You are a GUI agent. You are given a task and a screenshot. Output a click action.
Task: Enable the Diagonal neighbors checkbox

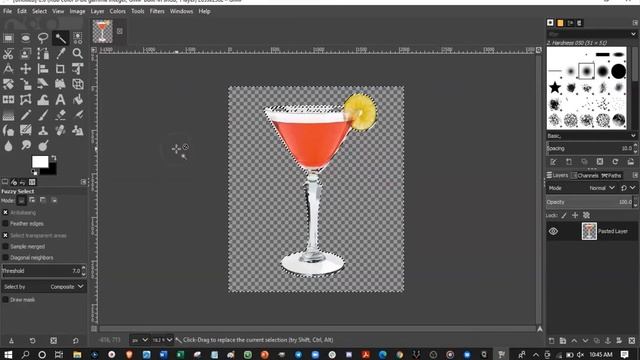pyautogui.click(x=5, y=258)
